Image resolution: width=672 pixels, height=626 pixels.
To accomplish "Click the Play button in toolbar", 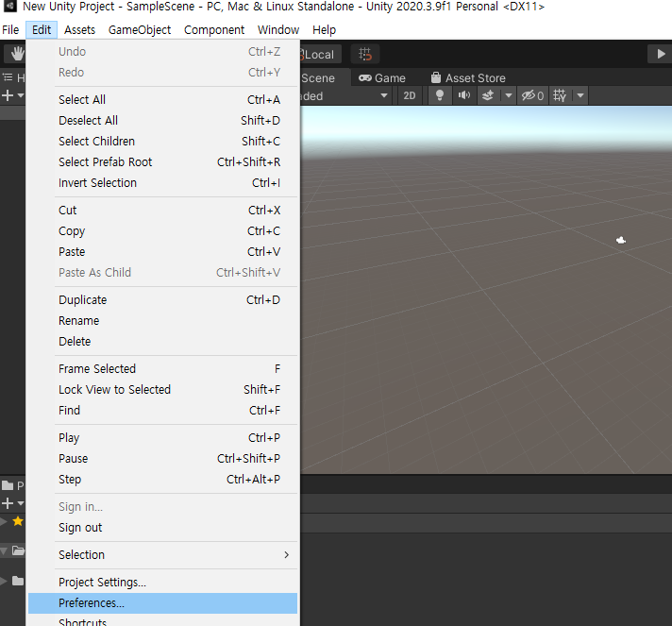I will point(661,54).
